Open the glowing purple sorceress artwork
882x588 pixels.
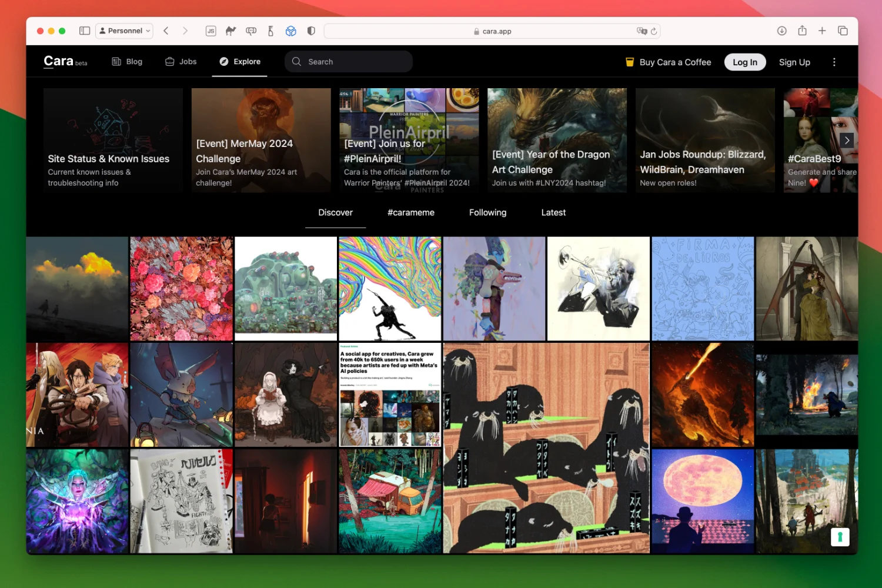[x=77, y=501]
